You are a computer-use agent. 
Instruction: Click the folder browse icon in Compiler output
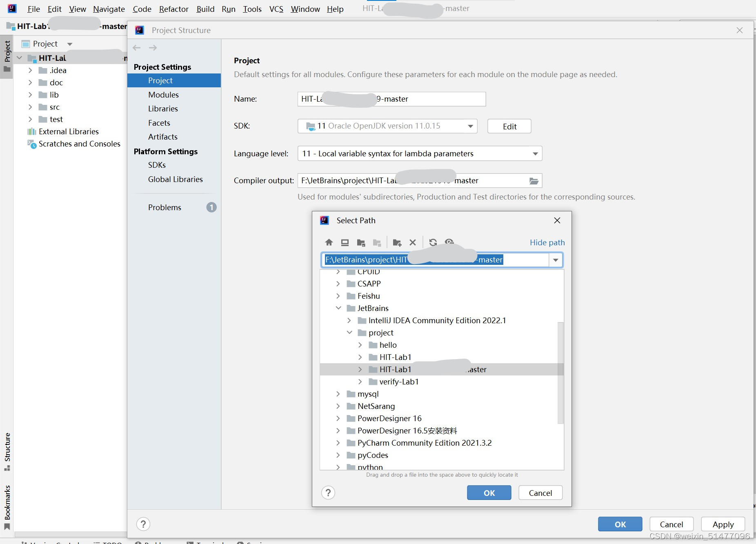(534, 181)
